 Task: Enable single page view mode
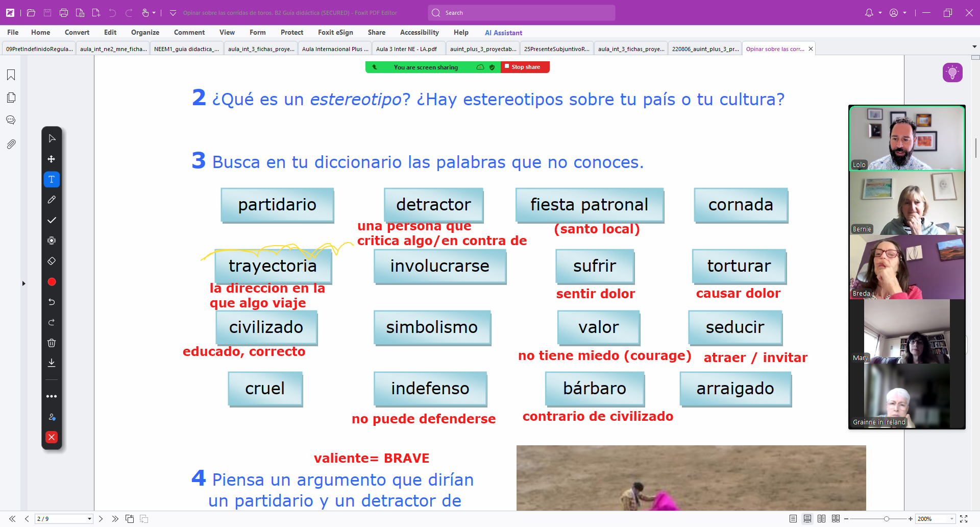(x=793, y=519)
